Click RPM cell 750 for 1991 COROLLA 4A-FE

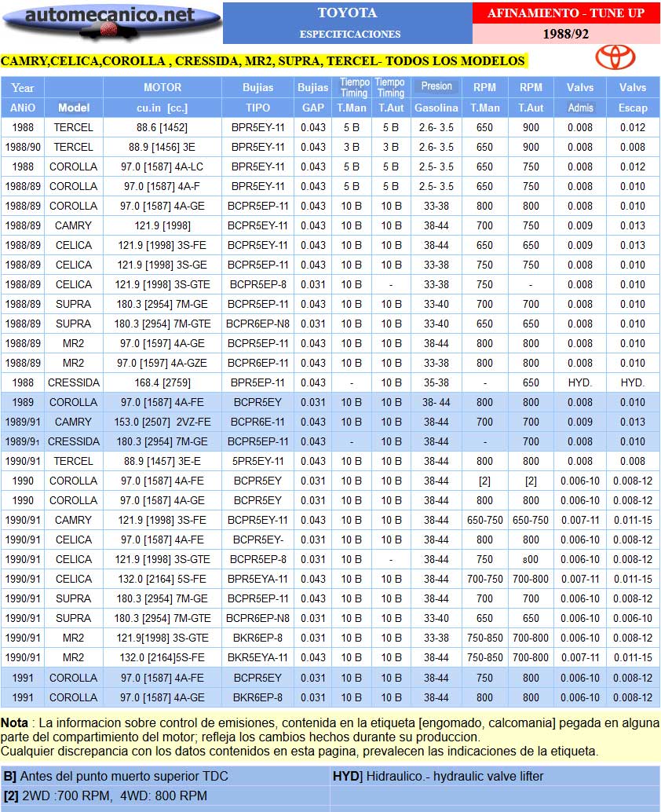(x=484, y=678)
